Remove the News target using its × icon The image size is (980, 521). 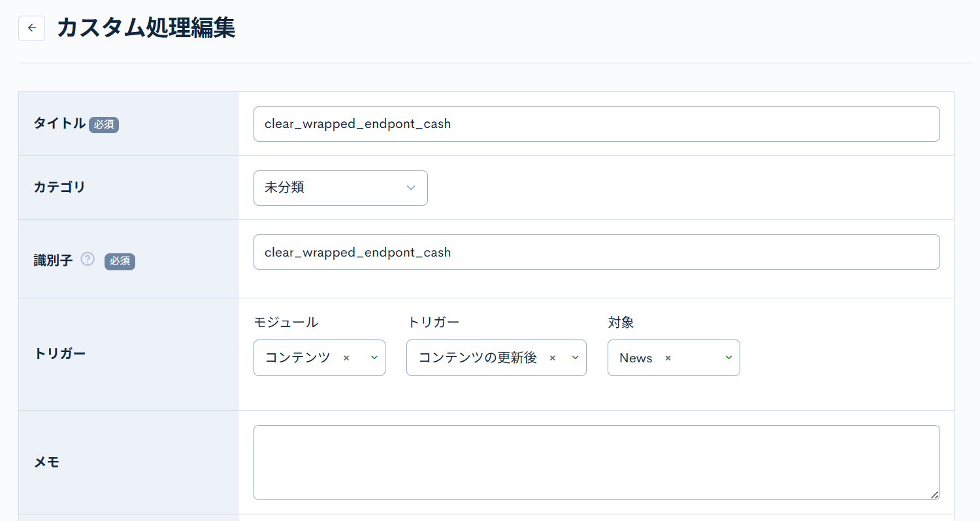[668, 358]
